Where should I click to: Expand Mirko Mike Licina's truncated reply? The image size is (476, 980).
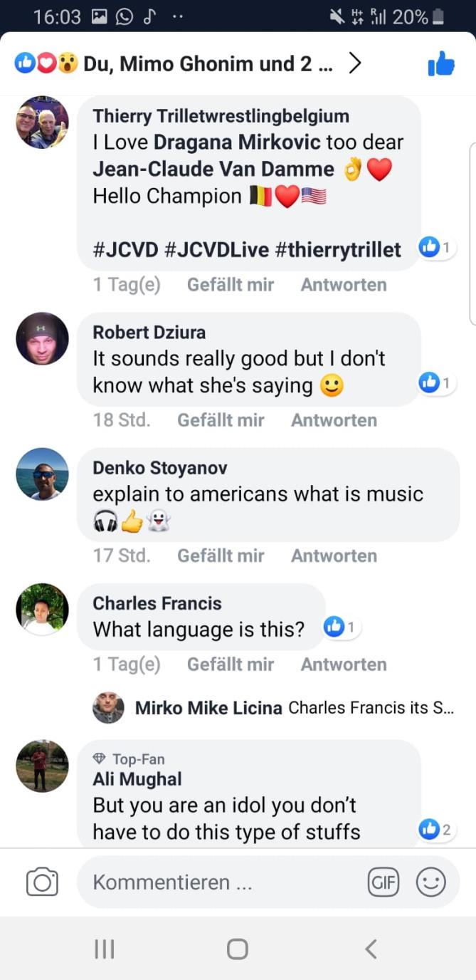coord(370,708)
